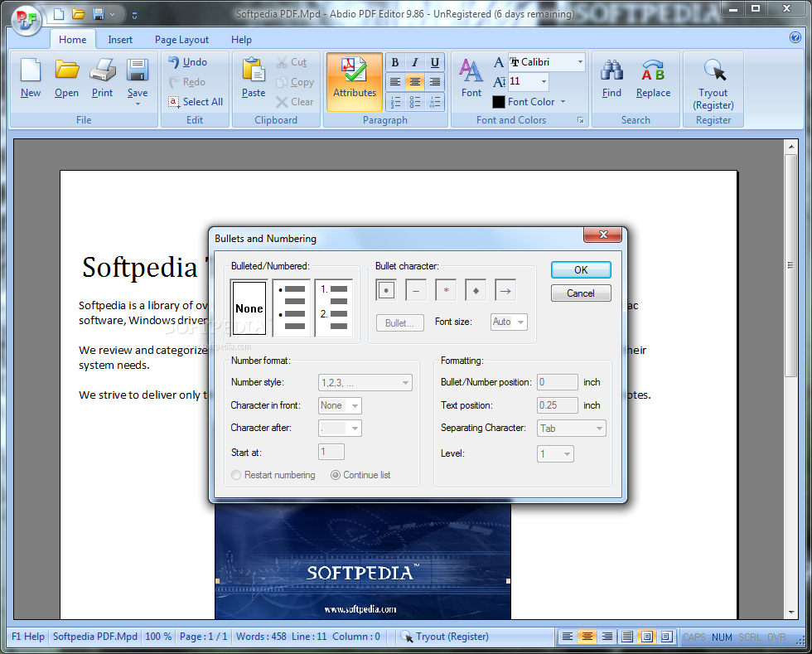Screen dimensions: 812x654
Task: Click numbered list icon in Paragraph group
Action: pos(395,102)
